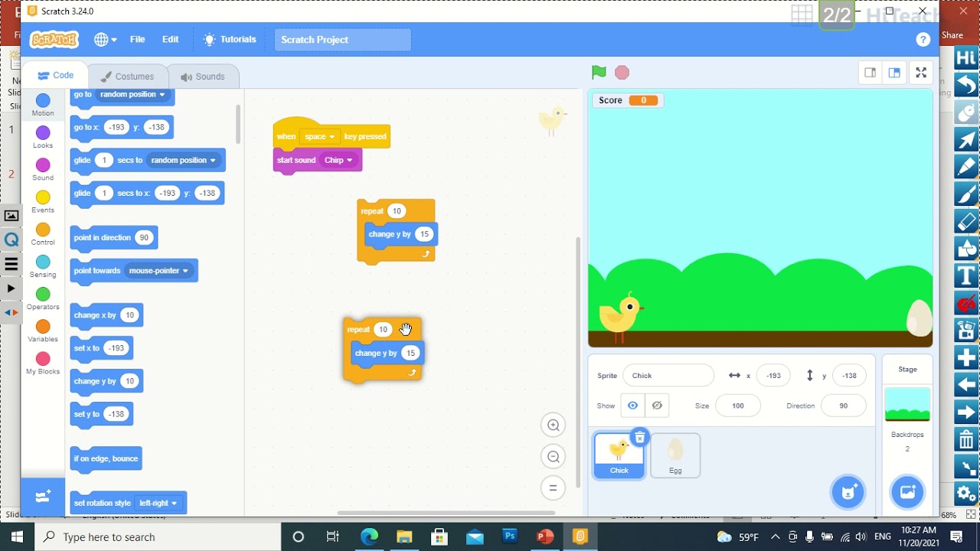Switch to large stage layout

[x=893, y=73]
